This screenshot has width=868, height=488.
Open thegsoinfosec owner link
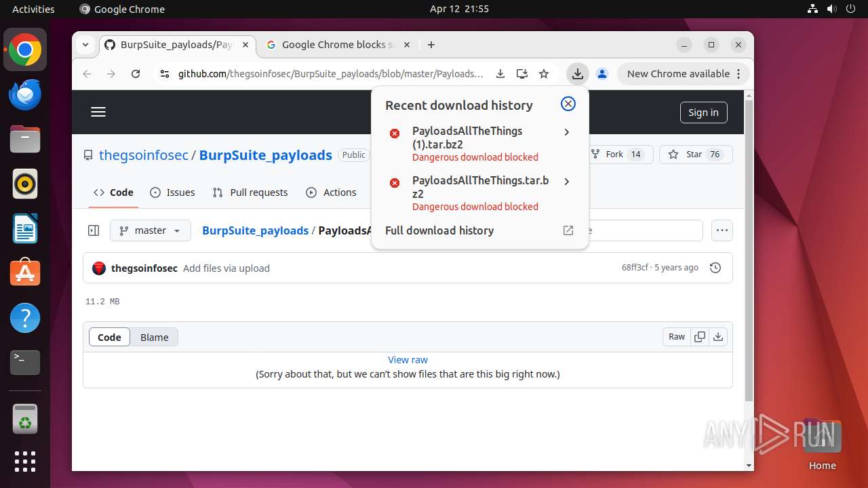144,155
